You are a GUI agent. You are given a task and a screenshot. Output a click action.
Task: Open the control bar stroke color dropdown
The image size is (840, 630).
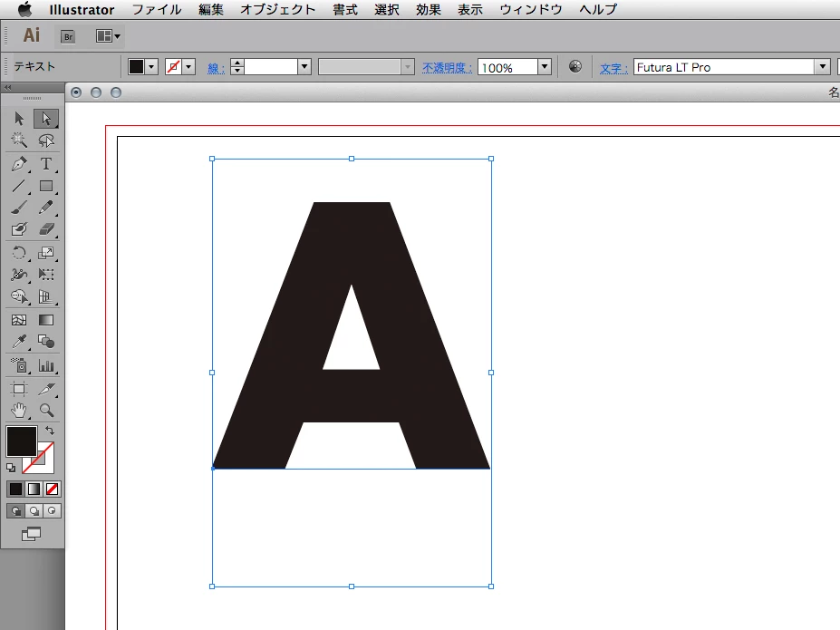click(x=188, y=66)
